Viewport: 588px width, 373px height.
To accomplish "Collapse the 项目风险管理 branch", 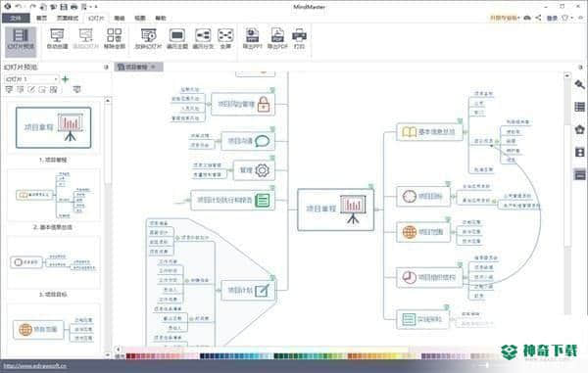I will (x=209, y=104).
